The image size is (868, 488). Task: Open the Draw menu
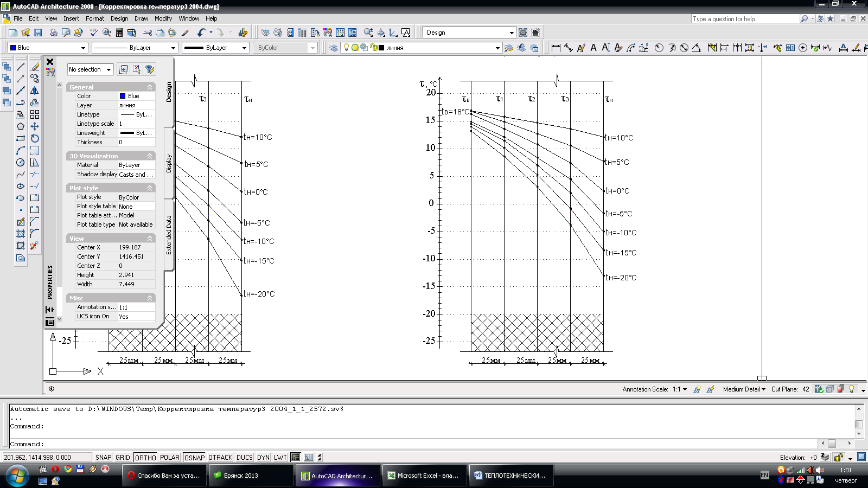[x=142, y=18]
